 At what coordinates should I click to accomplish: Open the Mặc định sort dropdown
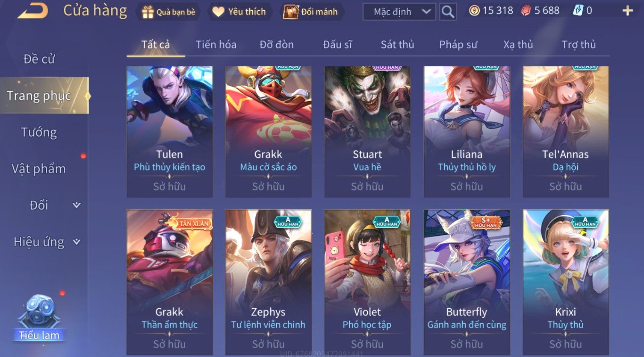tap(399, 12)
